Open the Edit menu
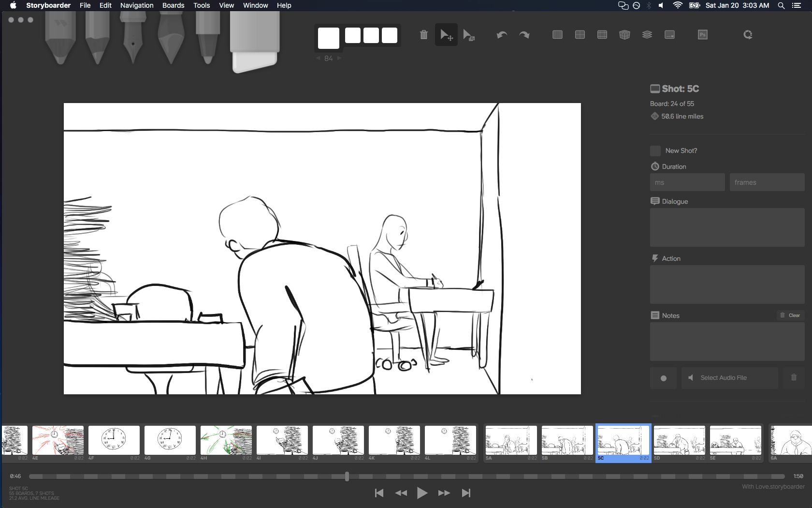 [x=105, y=5]
